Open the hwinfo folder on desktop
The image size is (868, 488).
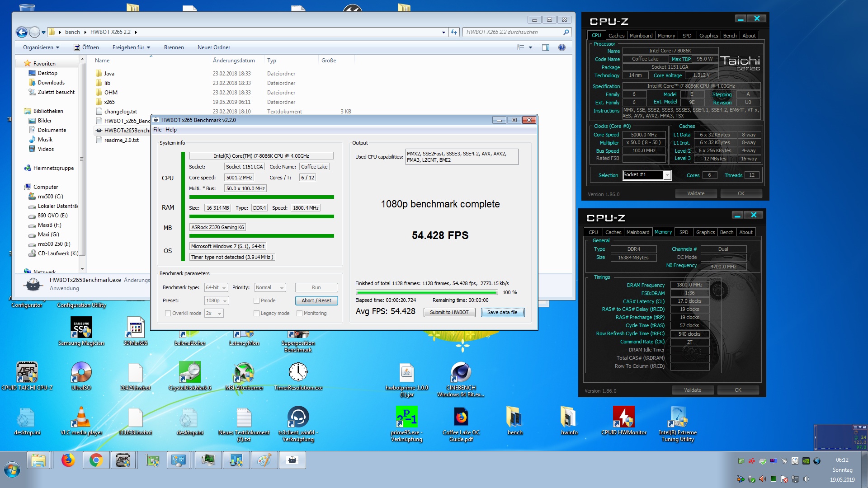(x=569, y=421)
